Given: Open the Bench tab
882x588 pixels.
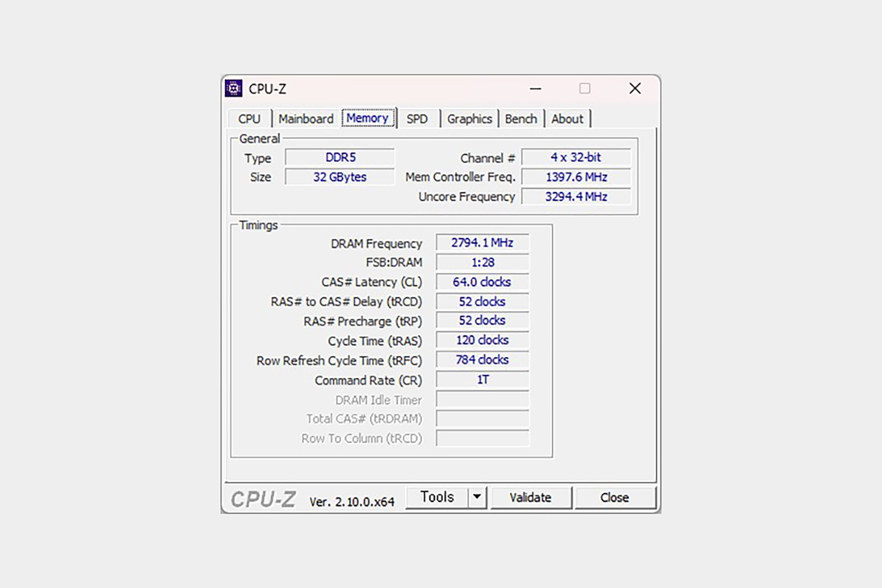Looking at the screenshot, I should 521,119.
